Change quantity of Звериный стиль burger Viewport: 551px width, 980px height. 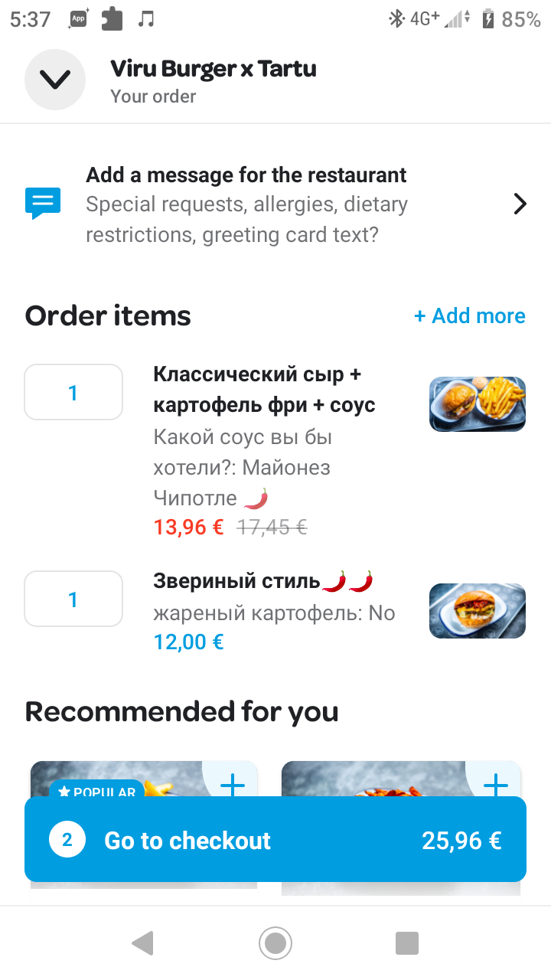pyautogui.click(x=73, y=599)
